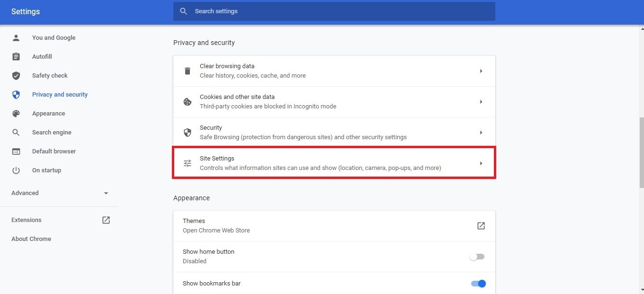
Task: Click the Security shield icon
Action: [187, 132]
